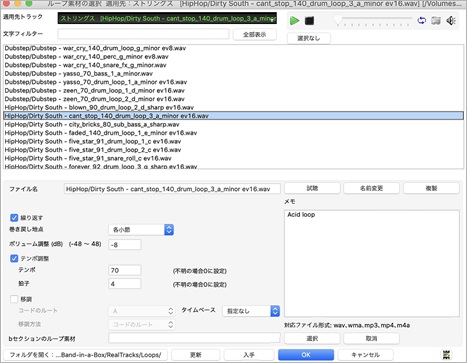Image resolution: width=467 pixels, height=363 pixels.
Task: Stop playback with the black square icon
Action: tap(309, 21)
